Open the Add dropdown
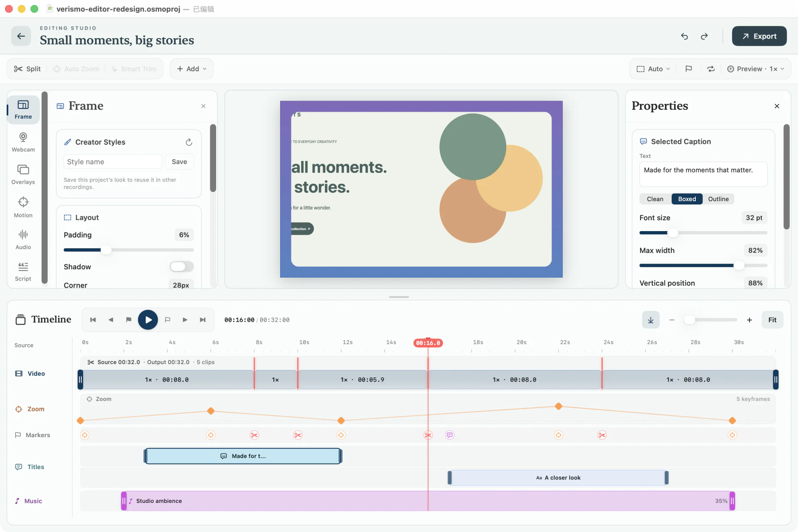Viewport: 798px width, 532px height. [x=192, y=69]
